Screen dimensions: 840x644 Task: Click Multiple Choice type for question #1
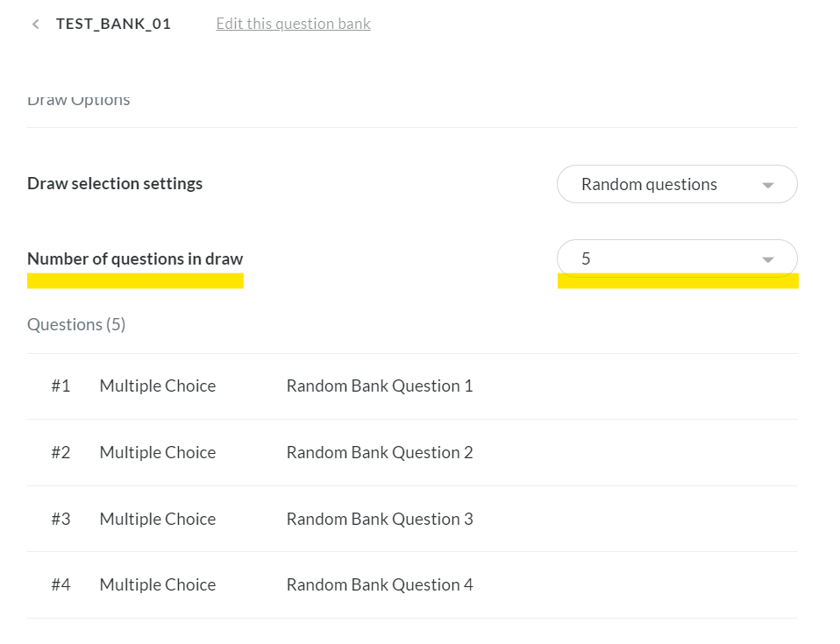click(x=158, y=386)
